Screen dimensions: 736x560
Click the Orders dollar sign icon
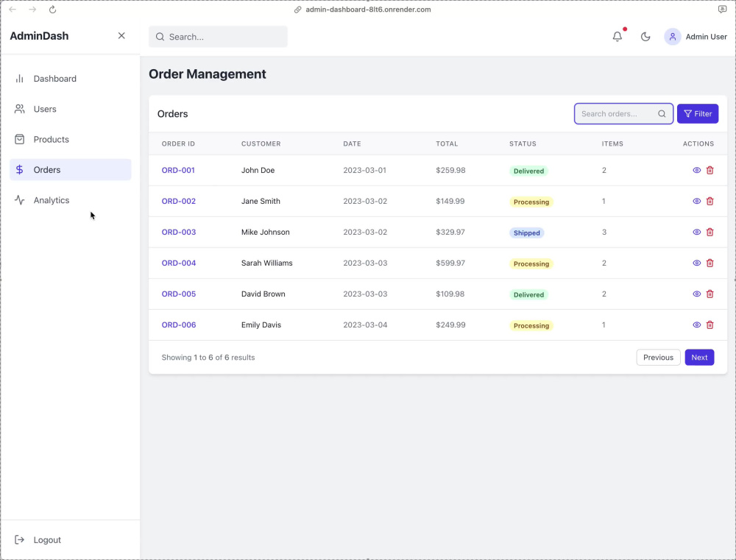click(19, 170)
